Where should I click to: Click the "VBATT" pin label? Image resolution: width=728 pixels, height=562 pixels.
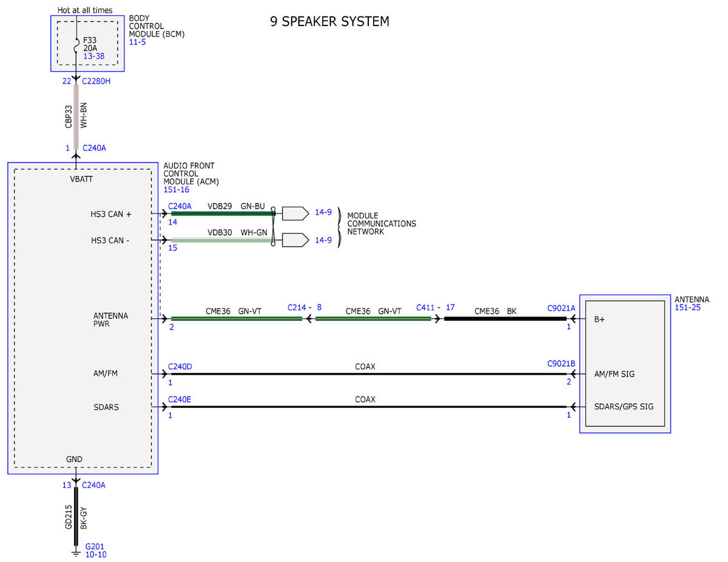[x=81, y=179]
